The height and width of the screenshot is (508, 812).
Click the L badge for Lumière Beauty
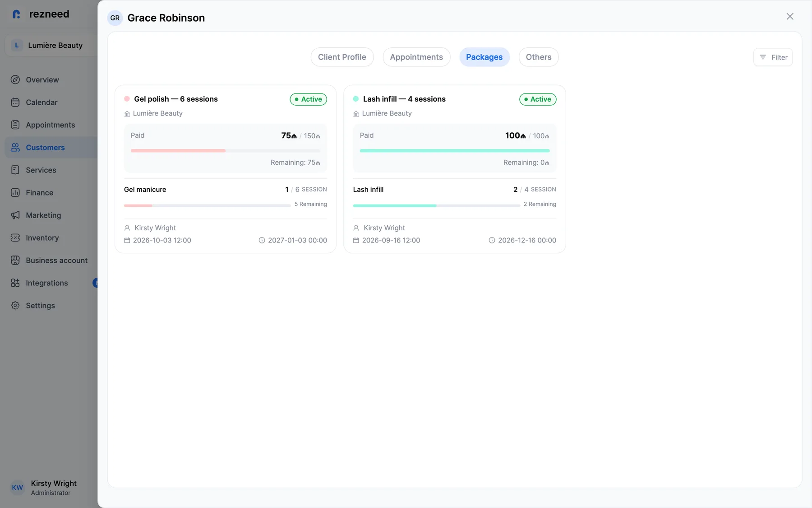[17, 45]
